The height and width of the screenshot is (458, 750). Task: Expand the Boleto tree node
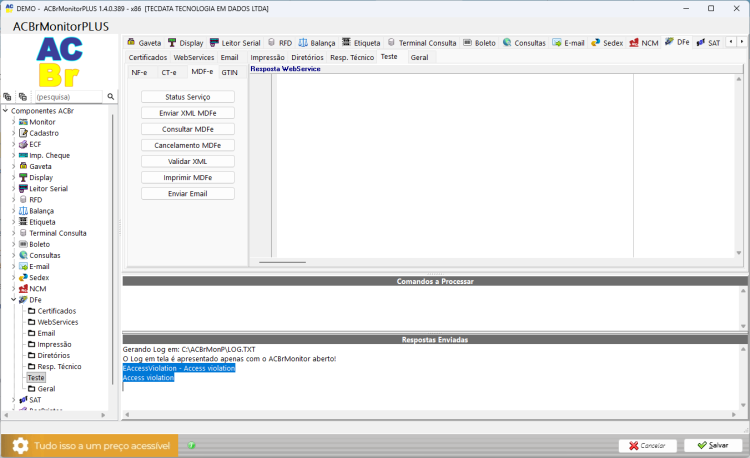pos(13,244)
